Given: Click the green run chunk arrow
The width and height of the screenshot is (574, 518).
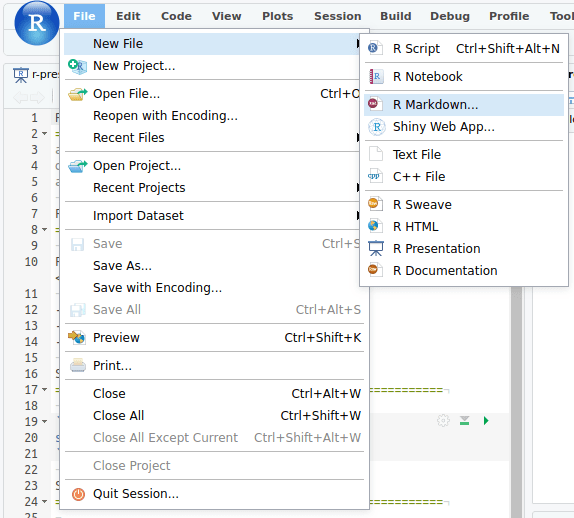Looking at the screenshot, I should pyautogui.click(x=486, y=421).
